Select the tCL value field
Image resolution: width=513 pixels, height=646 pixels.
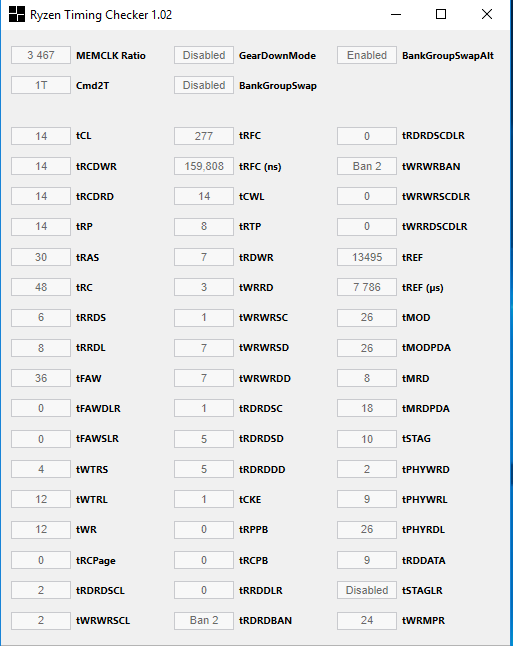click(x=41, y=136)
